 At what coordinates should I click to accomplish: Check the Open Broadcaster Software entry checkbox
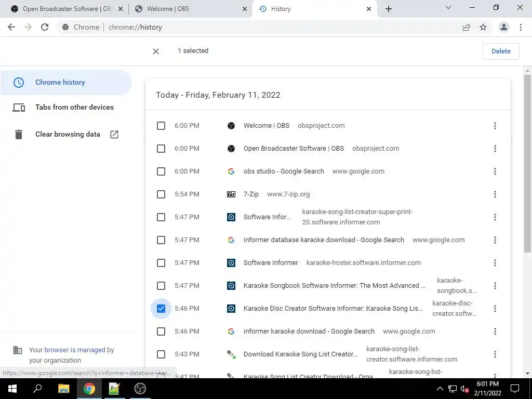click(x=161, y=149)
